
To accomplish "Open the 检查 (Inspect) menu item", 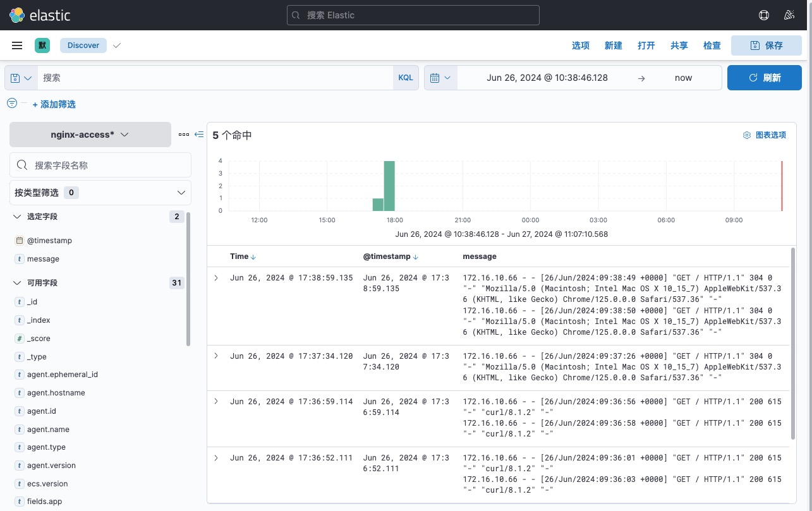I will click(x=712, y=45).
